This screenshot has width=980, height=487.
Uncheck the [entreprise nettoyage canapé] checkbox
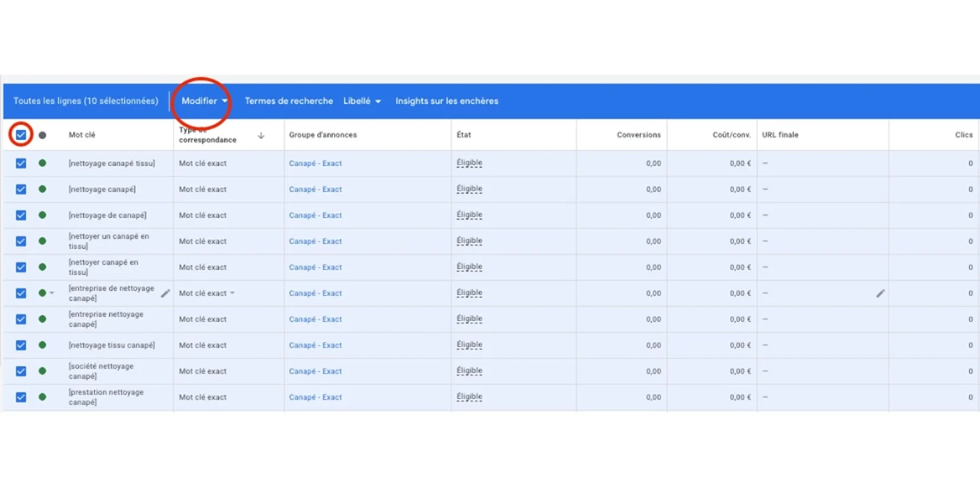pyautogui.click(x=21, y=319)
